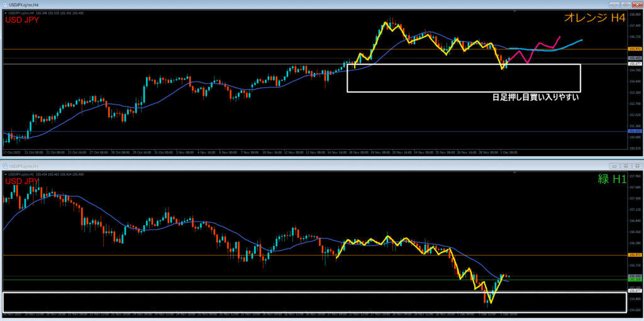Close the USDJPY H4 chart window
The height and width of the screenshot is (321, 644).
tap(636, 4)
